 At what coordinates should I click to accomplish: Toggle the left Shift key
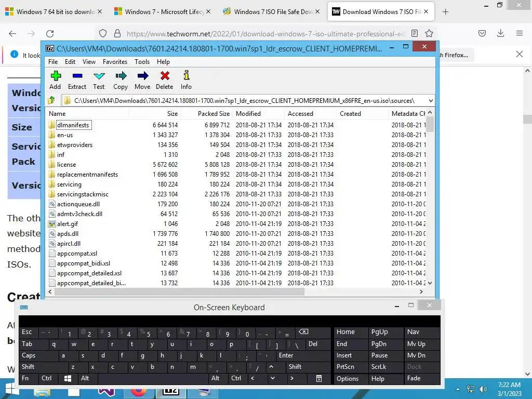(x=44, y=367)
